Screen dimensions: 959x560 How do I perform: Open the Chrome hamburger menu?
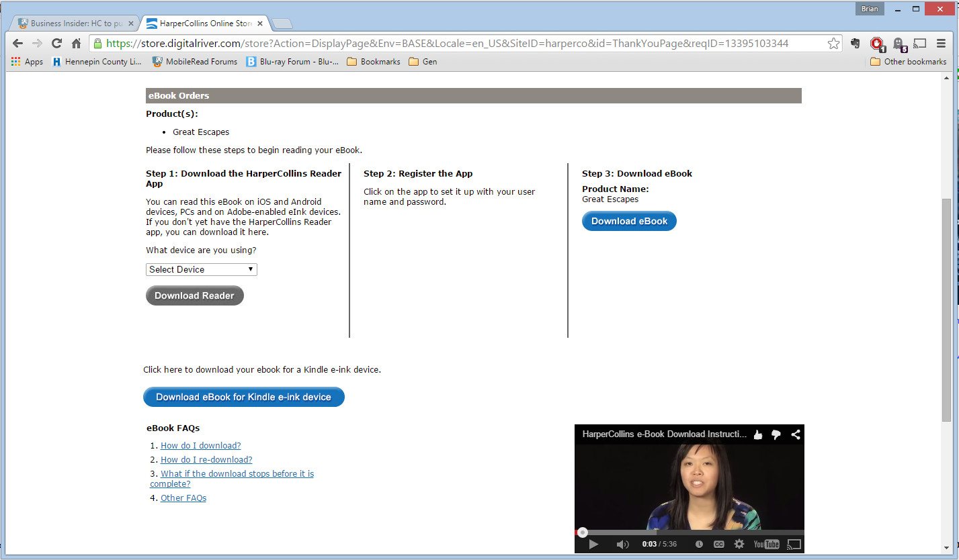click(941, 44)
